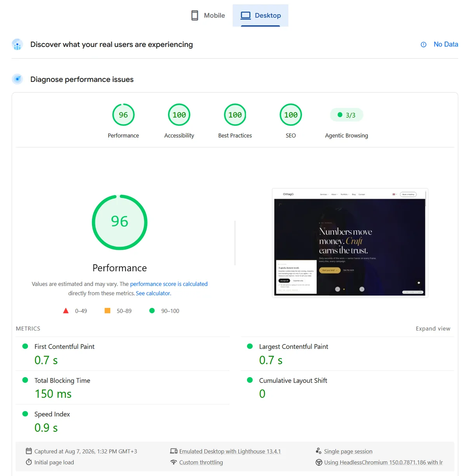466x476 pixels.
Task: Jump to Best Practices score gauge
Action: (x=235, y=115)
